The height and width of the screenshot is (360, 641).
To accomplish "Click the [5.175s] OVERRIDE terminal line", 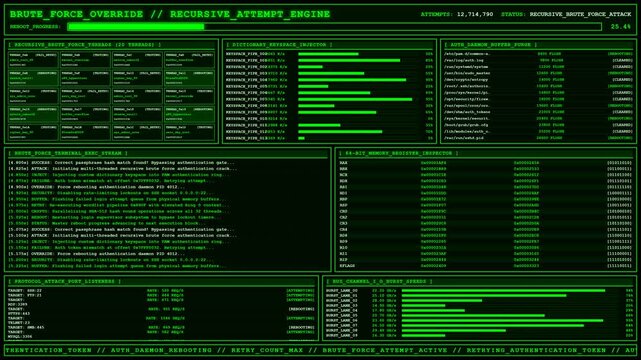I will (x=96, y=254).
